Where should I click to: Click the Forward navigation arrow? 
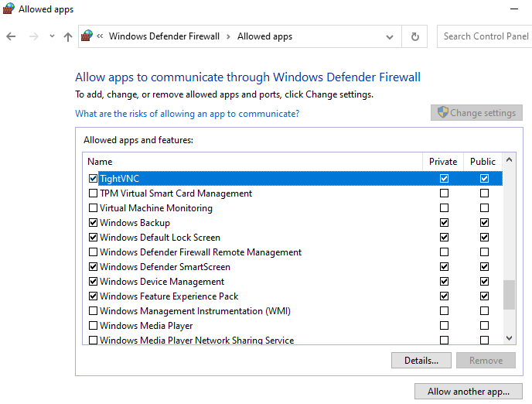[x=34, y=36]
